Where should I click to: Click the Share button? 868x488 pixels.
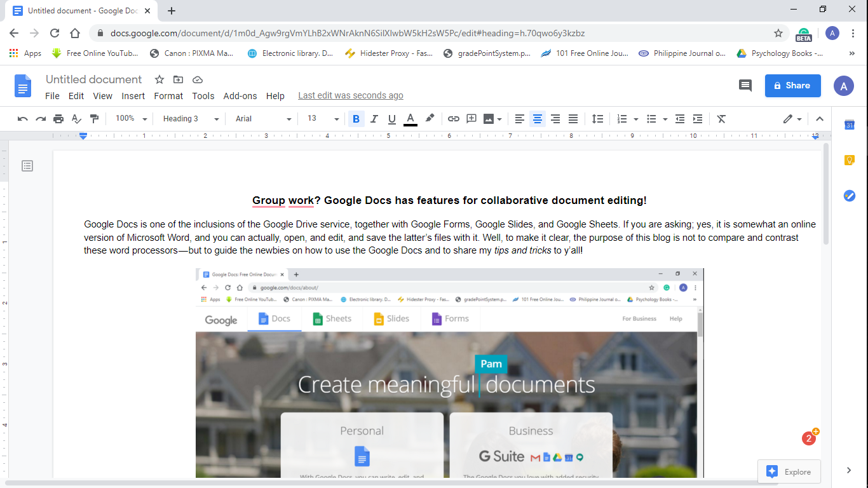tap(792, 85)
